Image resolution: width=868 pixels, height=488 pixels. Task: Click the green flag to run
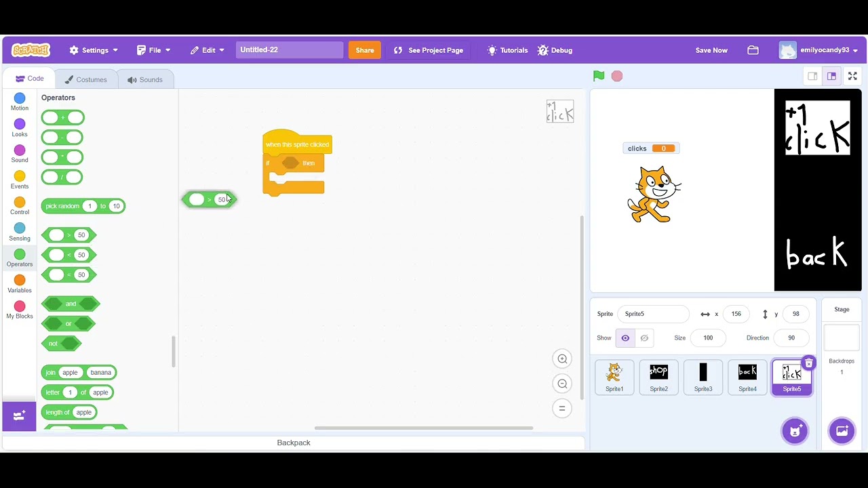click(599, 76)
